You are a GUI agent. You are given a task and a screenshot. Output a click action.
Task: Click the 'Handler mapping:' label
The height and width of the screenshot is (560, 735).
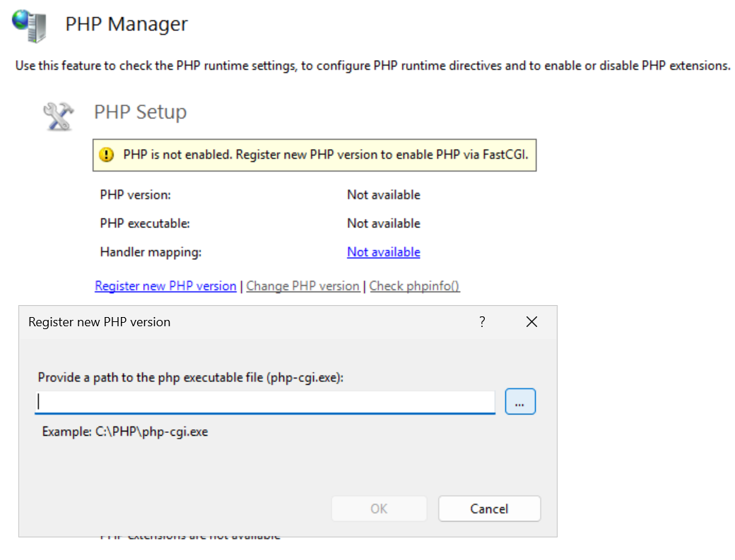click(151, 252)
